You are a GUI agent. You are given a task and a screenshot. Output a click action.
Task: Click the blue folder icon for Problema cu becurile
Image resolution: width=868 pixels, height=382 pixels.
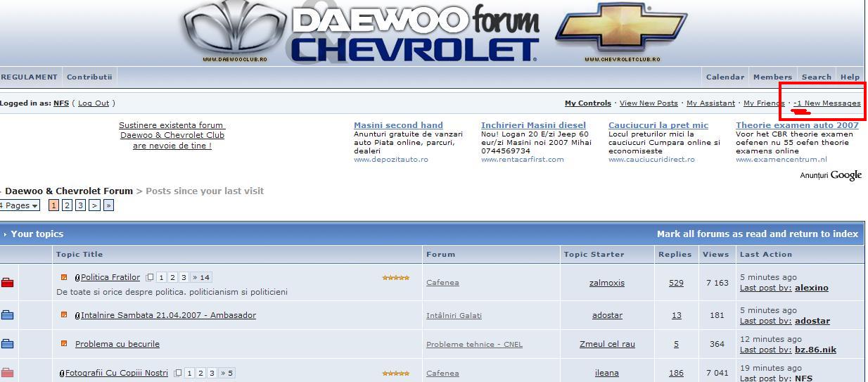click(7, 344)
